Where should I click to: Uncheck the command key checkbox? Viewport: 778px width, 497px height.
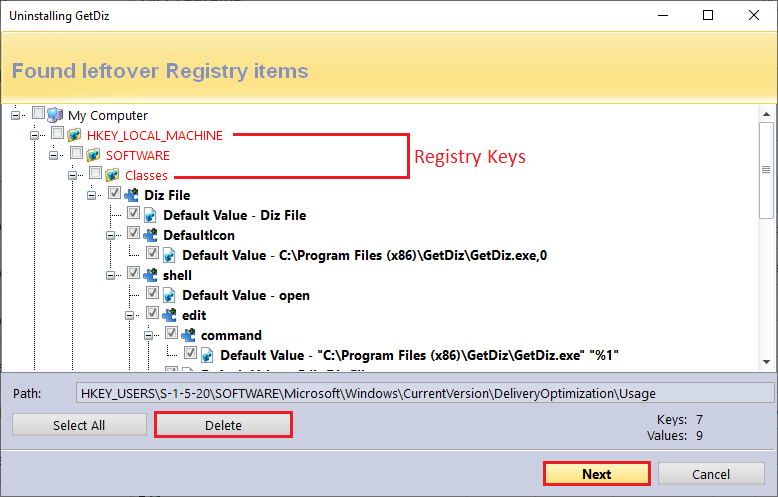(x=172, y=332)
